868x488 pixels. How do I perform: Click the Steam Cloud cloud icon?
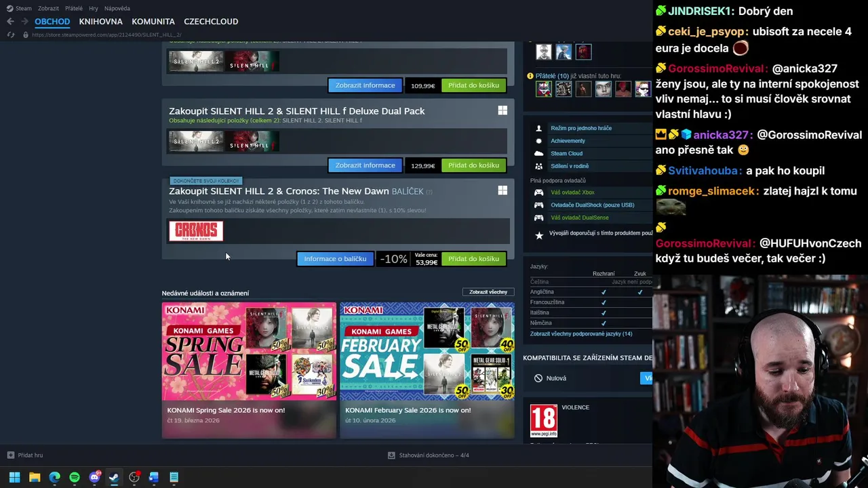coord(539,154)
